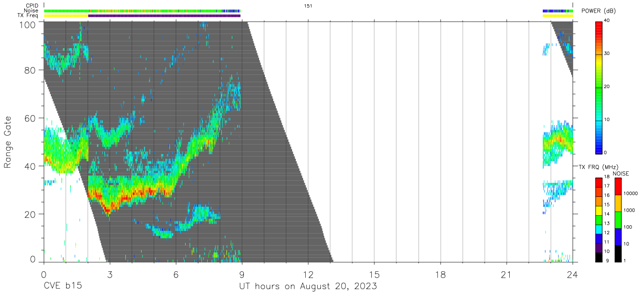This screenshot has width=644, height=297.
Task: Click the yellow segment of the TX FRQ colorbar
Action: 599,210
